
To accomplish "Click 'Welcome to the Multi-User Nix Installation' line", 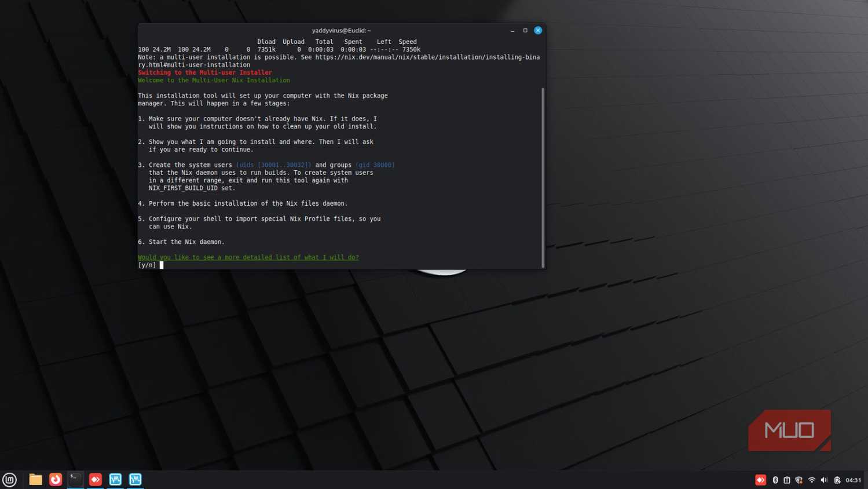I will click(x=214, y=81).
